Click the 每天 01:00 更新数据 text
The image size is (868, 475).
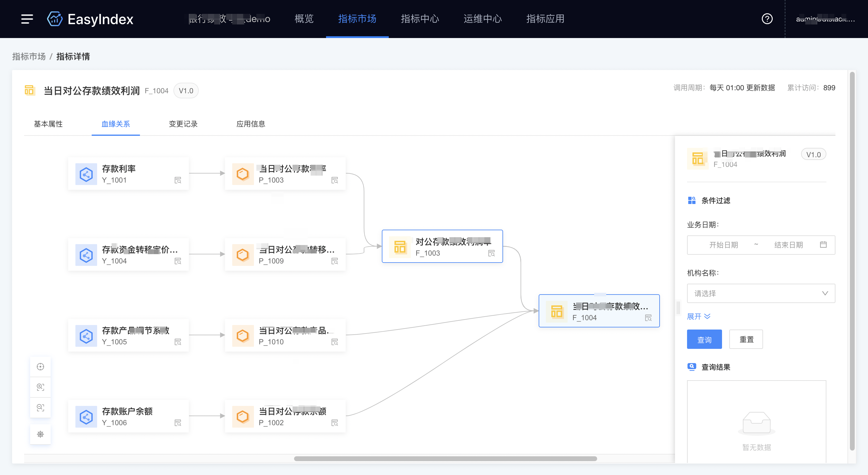point(742,88)
